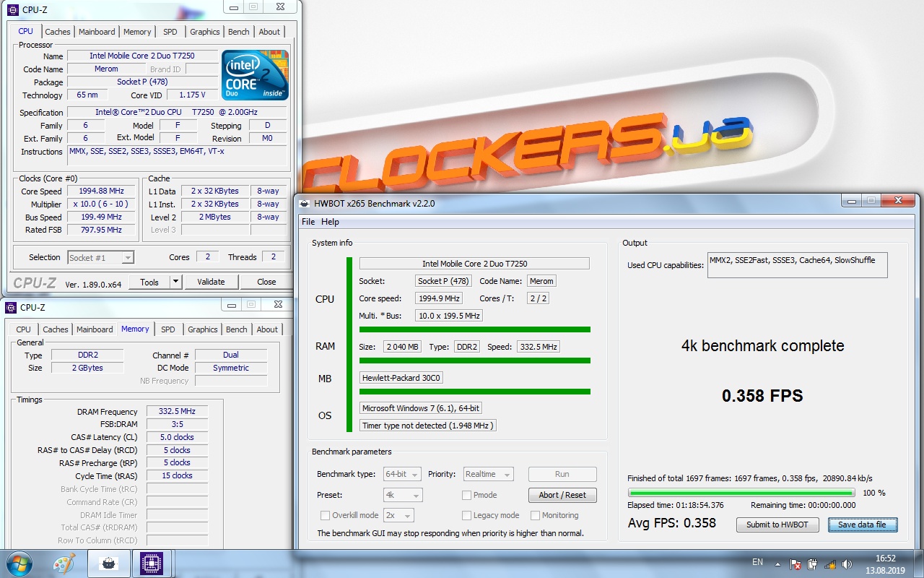
Task: Open network status tray icon
Action: coord(830,564)
